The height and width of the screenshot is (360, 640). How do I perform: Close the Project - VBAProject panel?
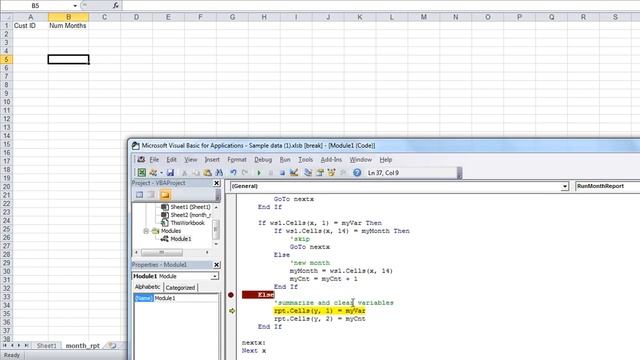point(217,183)
